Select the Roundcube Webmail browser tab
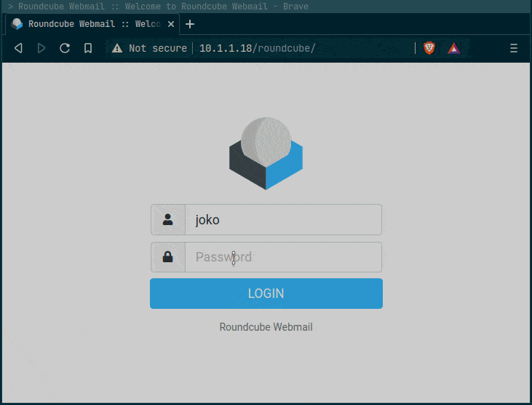Screen dimensions: 532x405 click(92, 24)
